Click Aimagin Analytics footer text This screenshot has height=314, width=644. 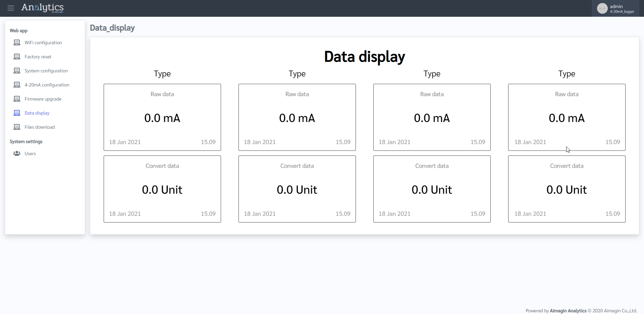tap(568, 311)
